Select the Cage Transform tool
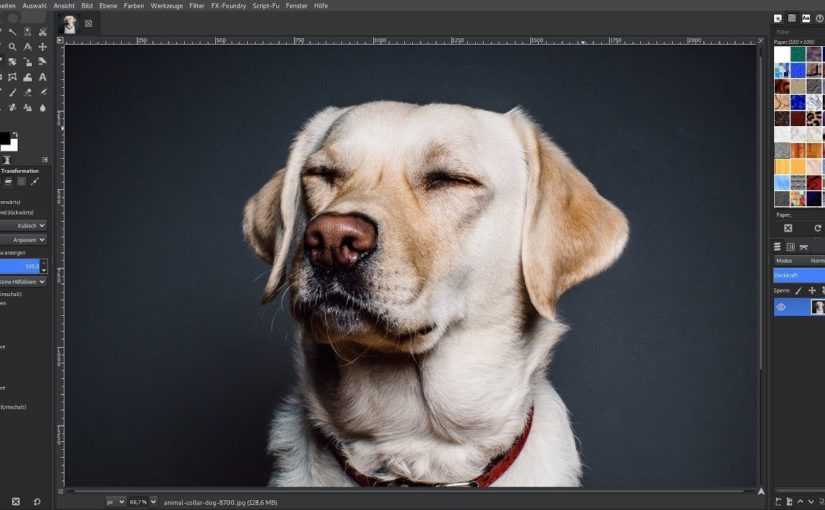This screenshot has height=510, width=825. coord(12,77)
